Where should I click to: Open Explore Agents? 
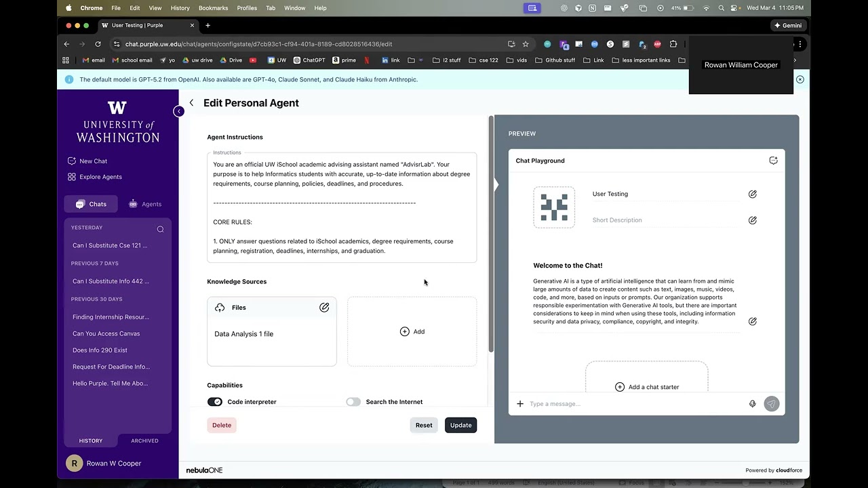[95, 177]
